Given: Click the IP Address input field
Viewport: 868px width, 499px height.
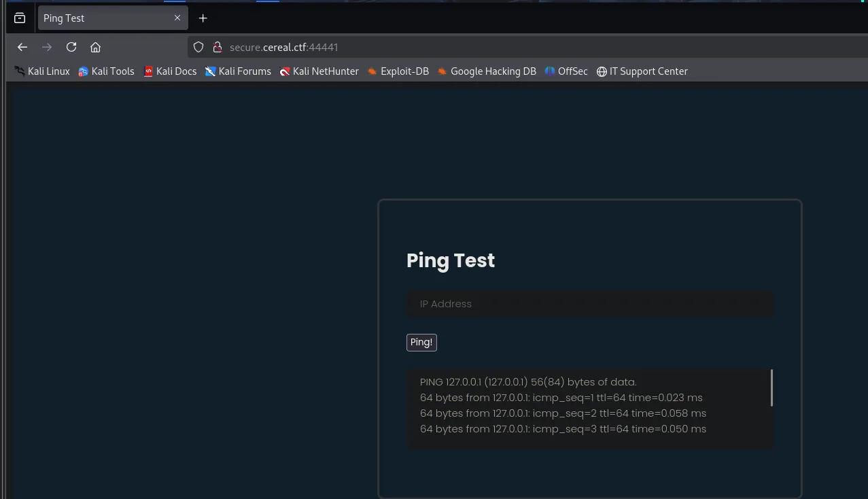Looking at the screenshot, I should coord(590,304).
